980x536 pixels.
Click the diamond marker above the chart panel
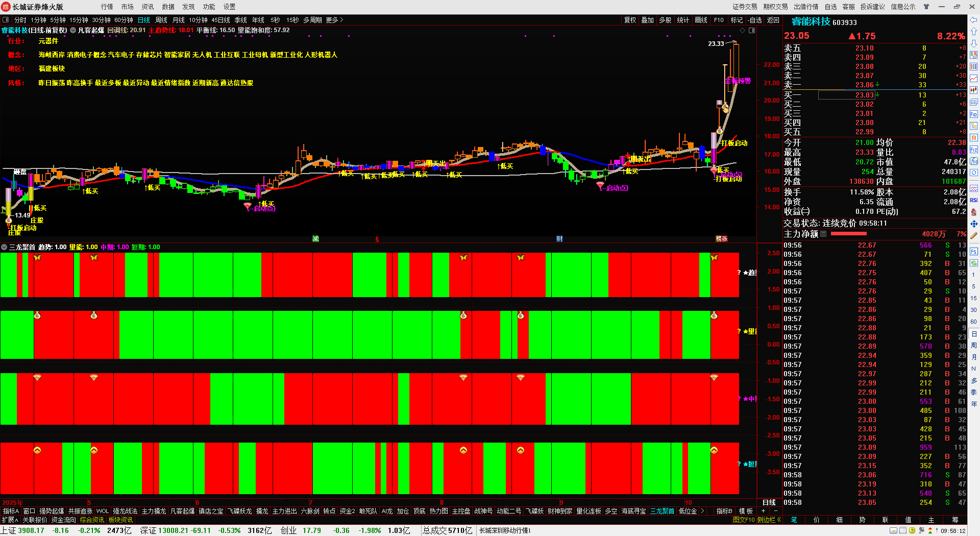(743, 31)
